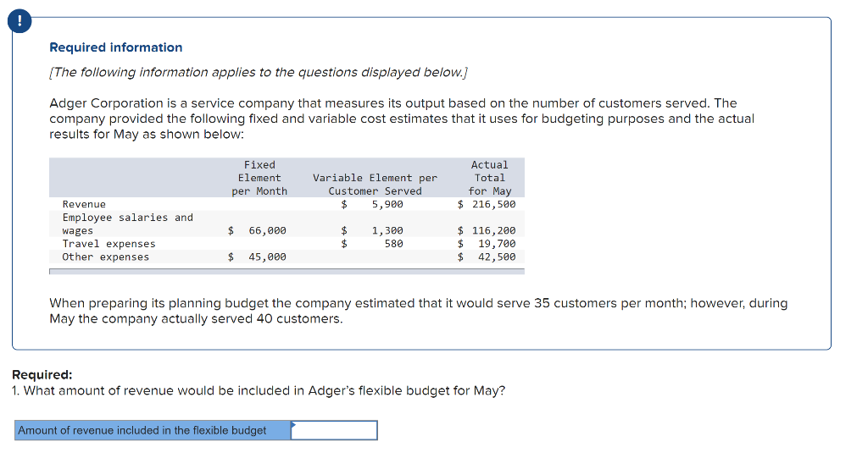Click the 'Variable Element per Customer Served' header
This screenshot has height=453, width=868.
coord(375,185)
